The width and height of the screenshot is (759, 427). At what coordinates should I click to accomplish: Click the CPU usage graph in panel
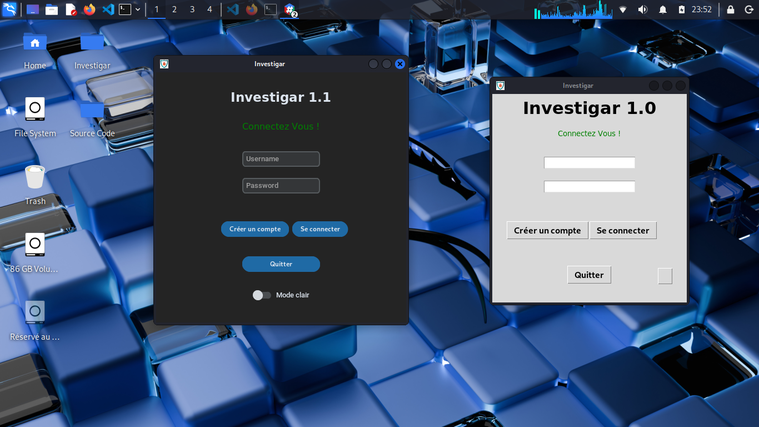click(573, 10)
